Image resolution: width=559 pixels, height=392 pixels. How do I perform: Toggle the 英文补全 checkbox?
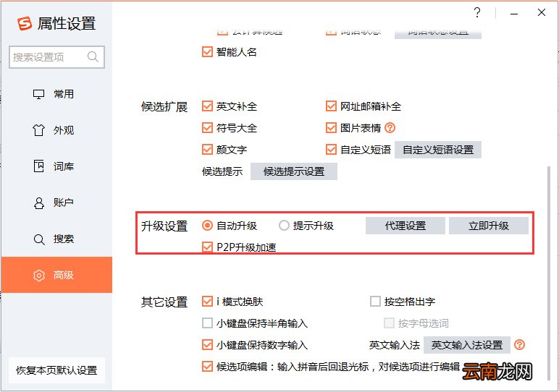click(x=207, y=106)
